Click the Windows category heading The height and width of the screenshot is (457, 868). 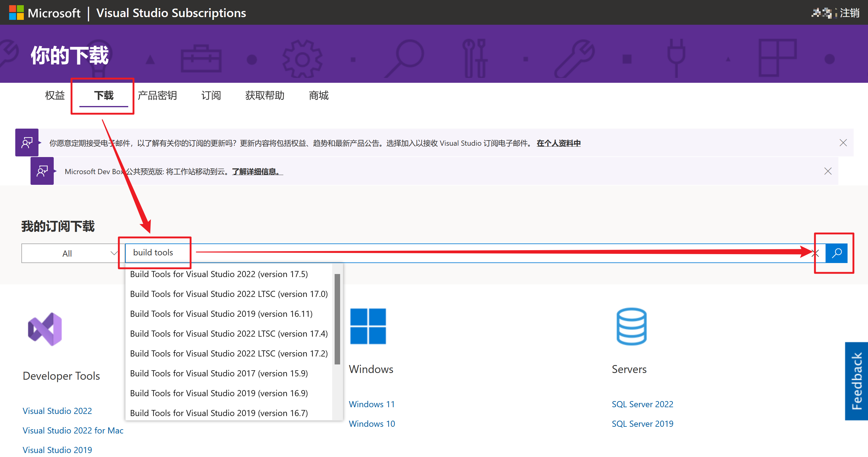pos(371,369)
